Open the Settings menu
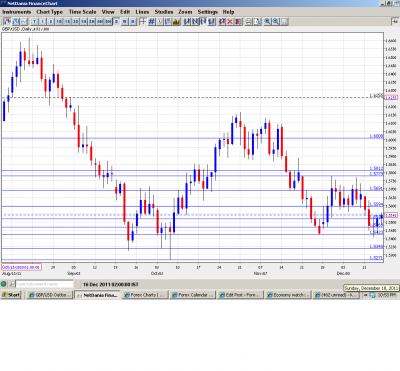This screenshot has width=400, height=371. tap(208, 12)
